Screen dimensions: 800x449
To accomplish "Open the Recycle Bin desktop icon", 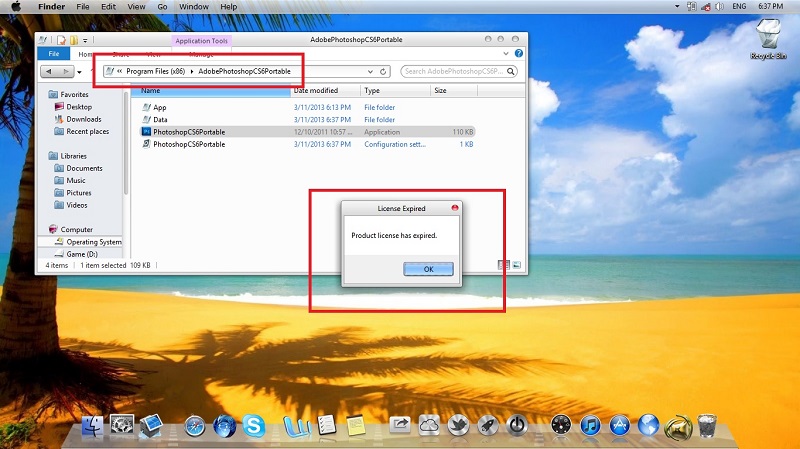I will click(x=768, y=39).
